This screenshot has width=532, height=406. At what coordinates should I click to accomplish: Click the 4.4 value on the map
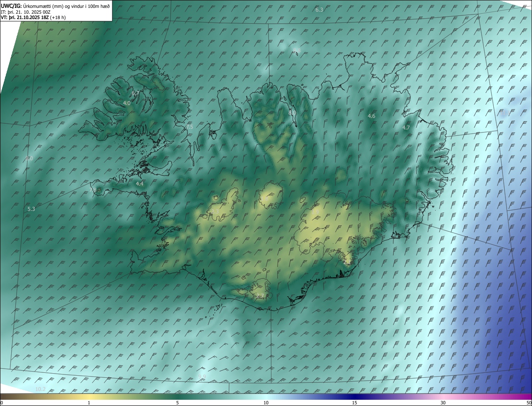click(140, 183)
